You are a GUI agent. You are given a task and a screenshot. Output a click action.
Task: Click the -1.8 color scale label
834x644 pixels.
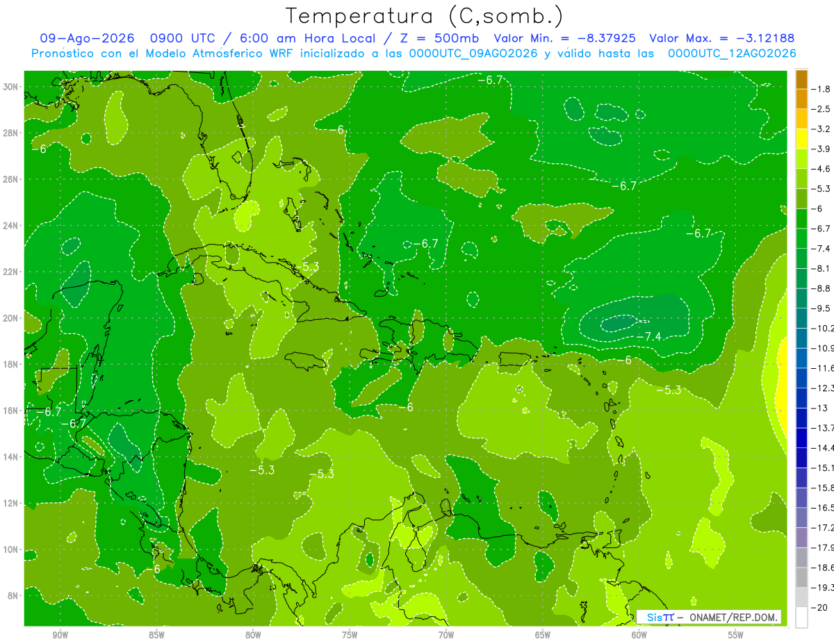(x=822, y=89)
